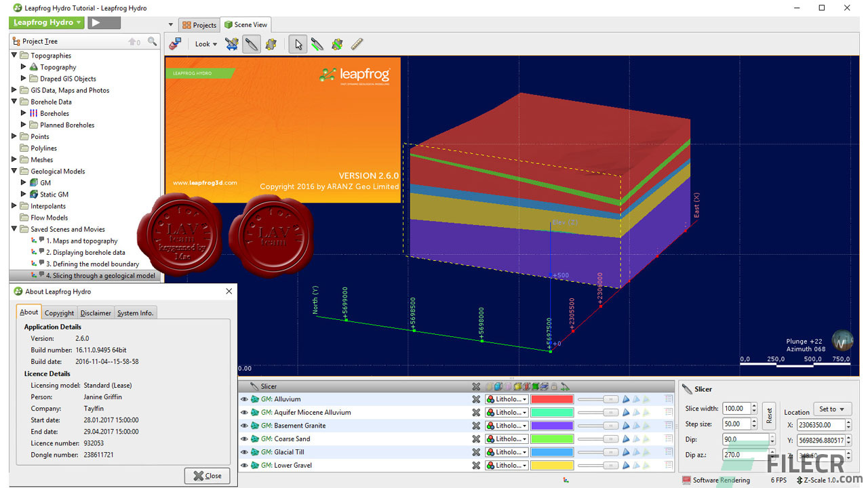Click the draw plane line tool
The image size is (868, 488).
[x=337, y=44]
